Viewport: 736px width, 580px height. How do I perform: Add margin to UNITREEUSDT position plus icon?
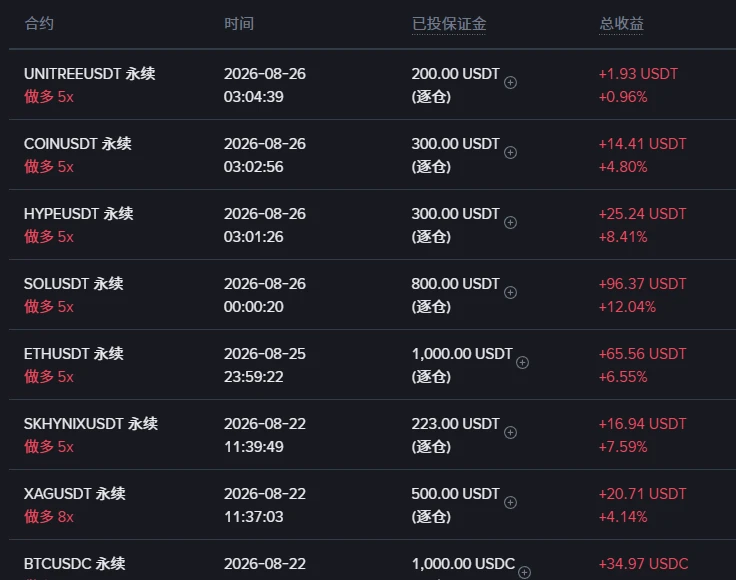[510, 83]
